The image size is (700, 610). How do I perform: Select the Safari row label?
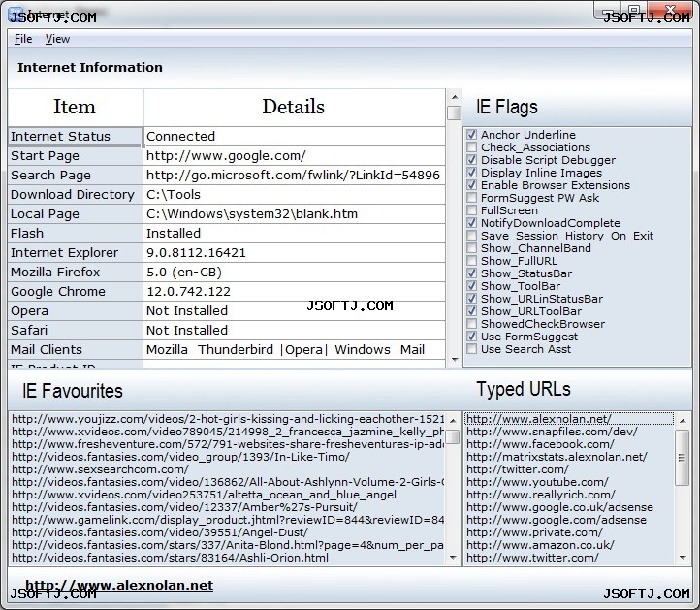pos(75,331)
